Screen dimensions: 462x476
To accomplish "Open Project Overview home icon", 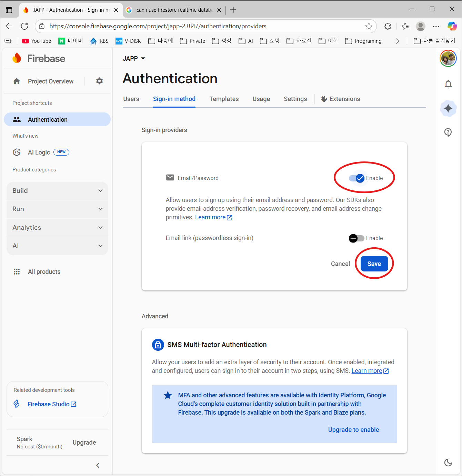I will point(17,81).
